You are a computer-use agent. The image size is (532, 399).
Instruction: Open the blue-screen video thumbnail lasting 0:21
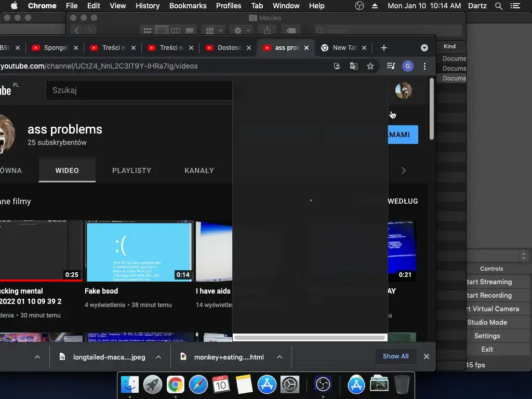click(402, 251)
